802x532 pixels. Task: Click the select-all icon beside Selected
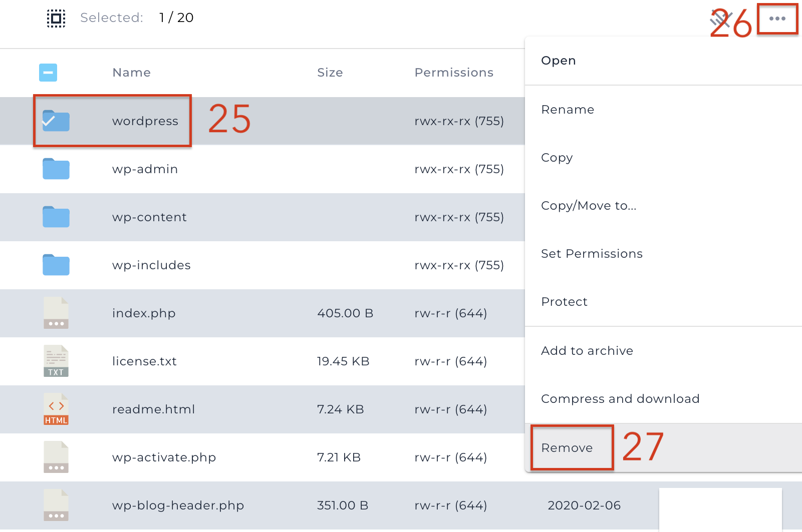click(x=56, y=19)
